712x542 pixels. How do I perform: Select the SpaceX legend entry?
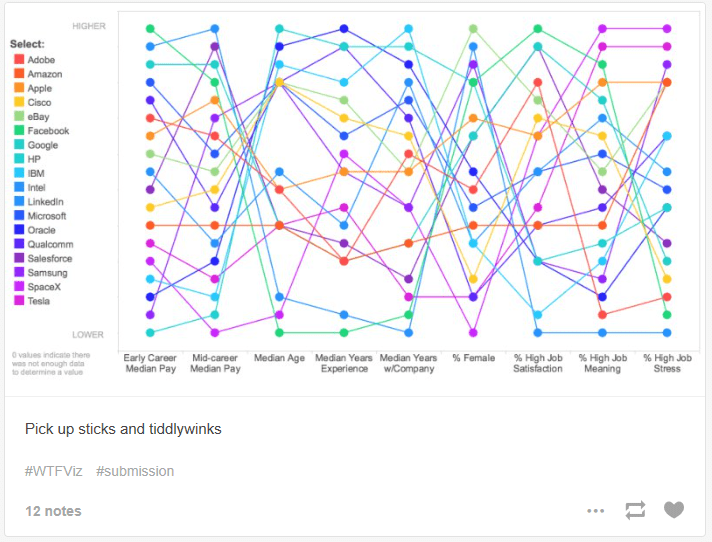click(43, 287)
